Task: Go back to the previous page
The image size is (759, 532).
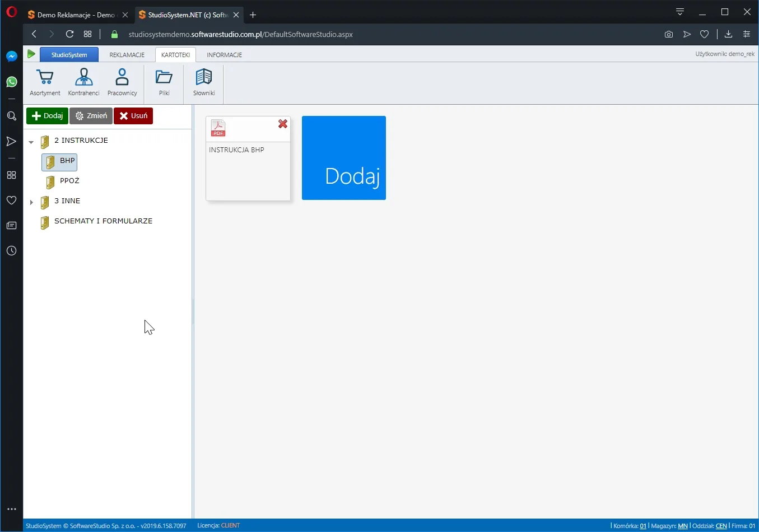Action: [34, 34]
